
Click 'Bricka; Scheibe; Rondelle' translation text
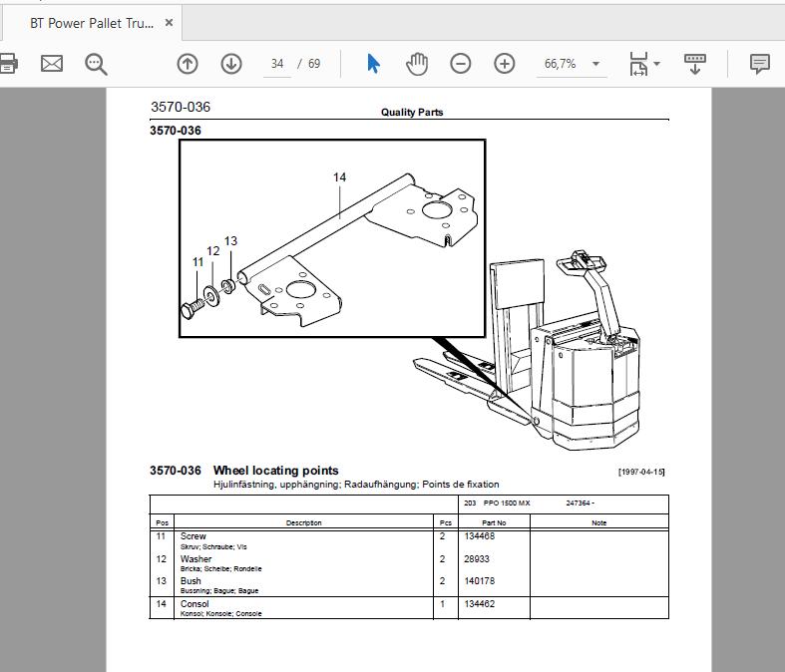coord(220,569)
